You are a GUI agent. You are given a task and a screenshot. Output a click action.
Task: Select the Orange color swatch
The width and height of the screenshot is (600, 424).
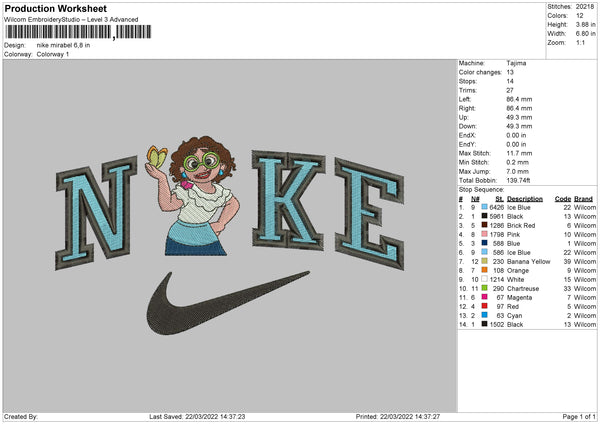point(484,270)
